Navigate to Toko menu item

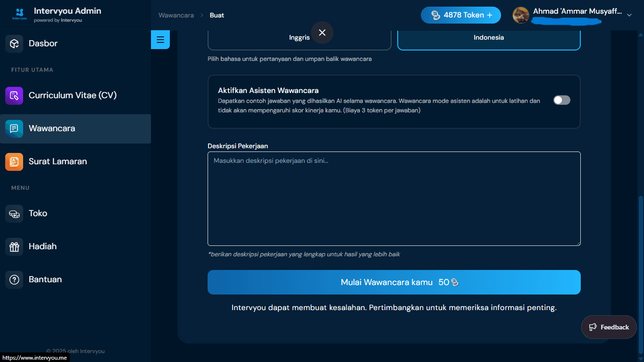[75, 213]
